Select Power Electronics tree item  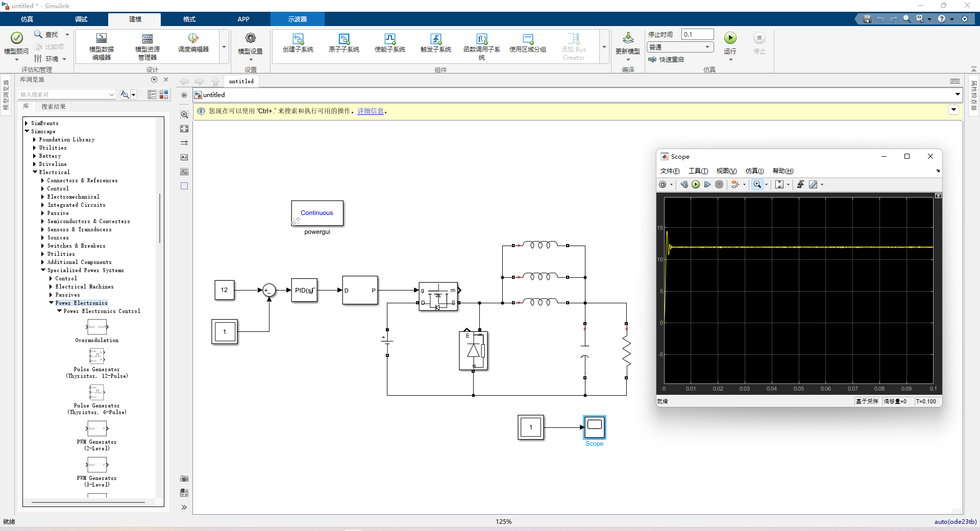[82, 303]
